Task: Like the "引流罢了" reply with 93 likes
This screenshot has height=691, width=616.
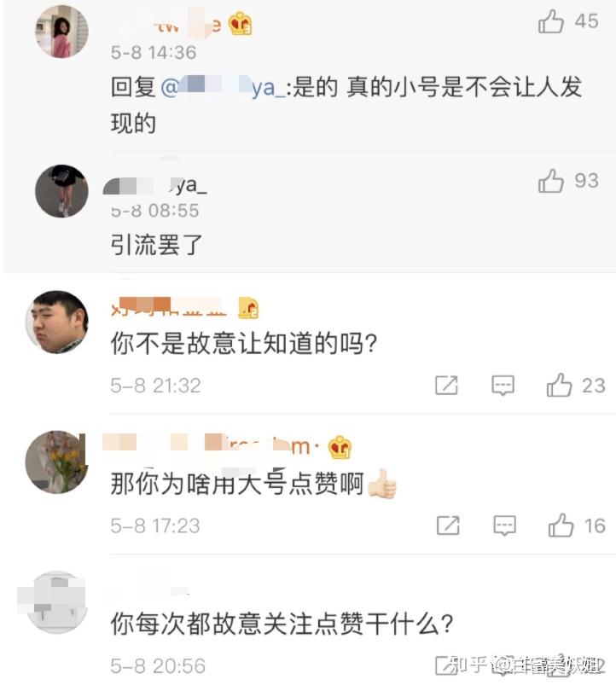Action: tap(552, 181)
